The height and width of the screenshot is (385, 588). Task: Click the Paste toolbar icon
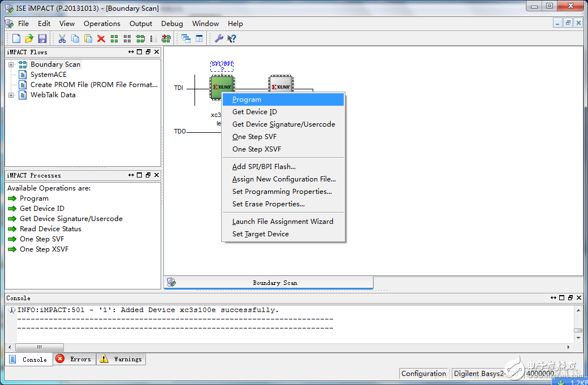tap(88, 38)
